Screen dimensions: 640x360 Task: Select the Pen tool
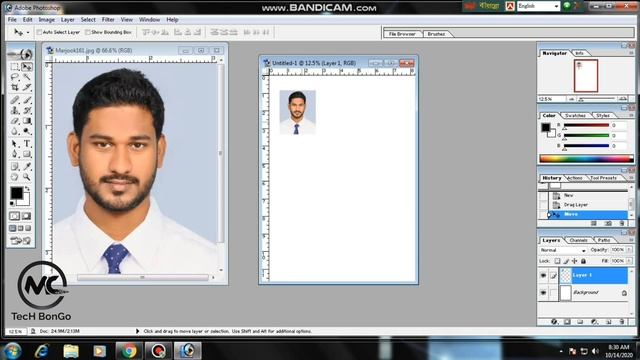tap(15, 154)
